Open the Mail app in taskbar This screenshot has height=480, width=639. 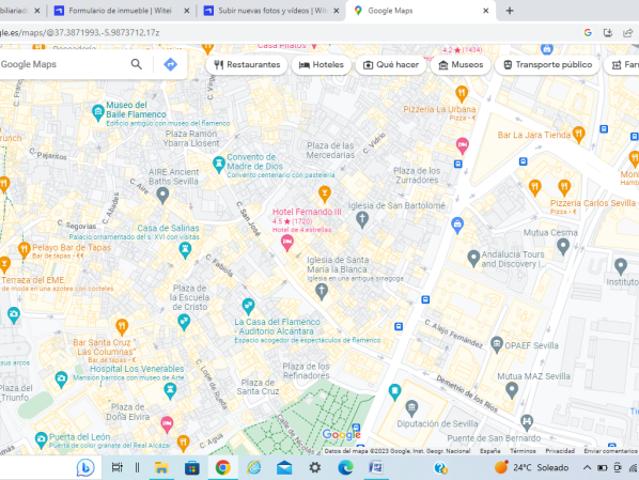coord(284,468)
